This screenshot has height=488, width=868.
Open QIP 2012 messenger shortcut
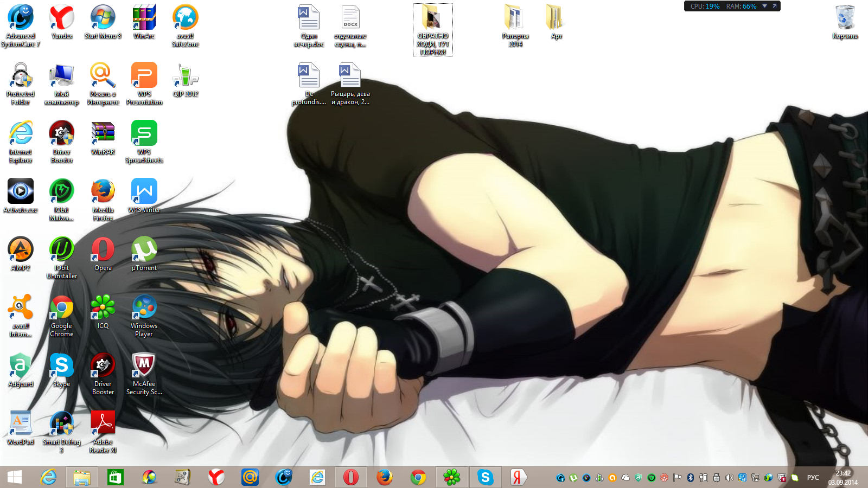tap(186, 80)
